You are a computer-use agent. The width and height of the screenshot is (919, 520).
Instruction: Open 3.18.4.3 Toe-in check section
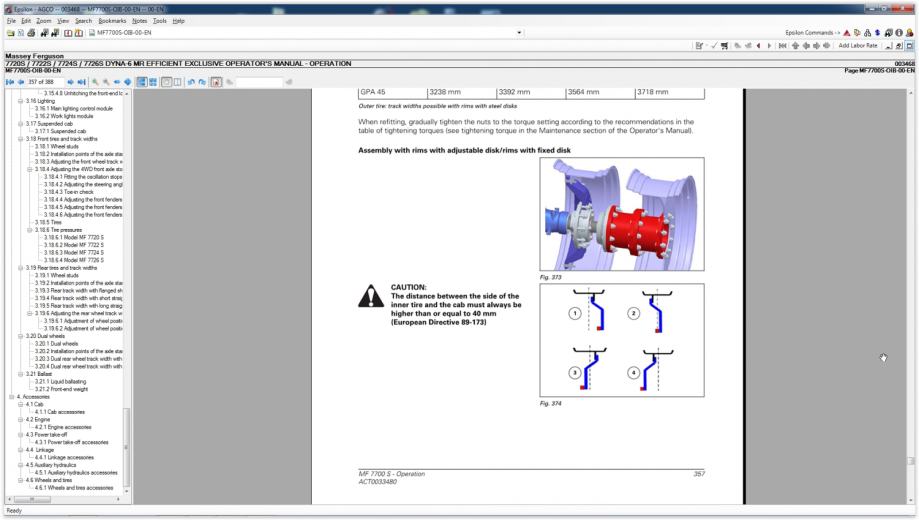point(69,192)
